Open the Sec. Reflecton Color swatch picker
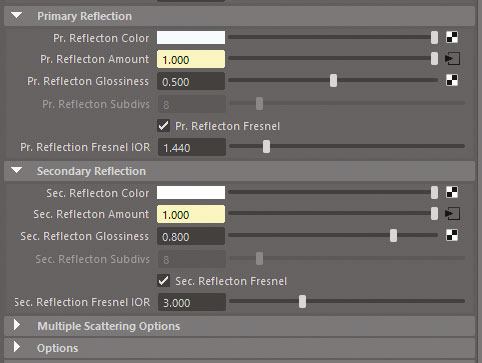 pos(191,192)
